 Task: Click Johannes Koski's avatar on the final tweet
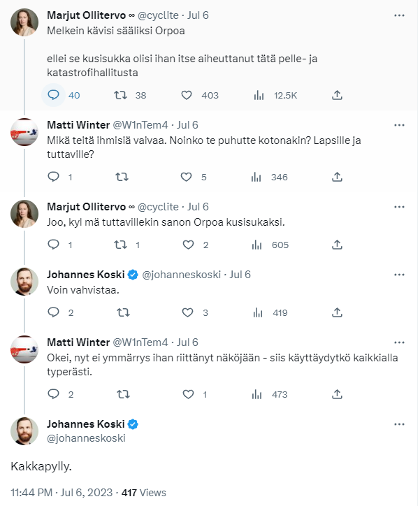click(x=24, y=431)
